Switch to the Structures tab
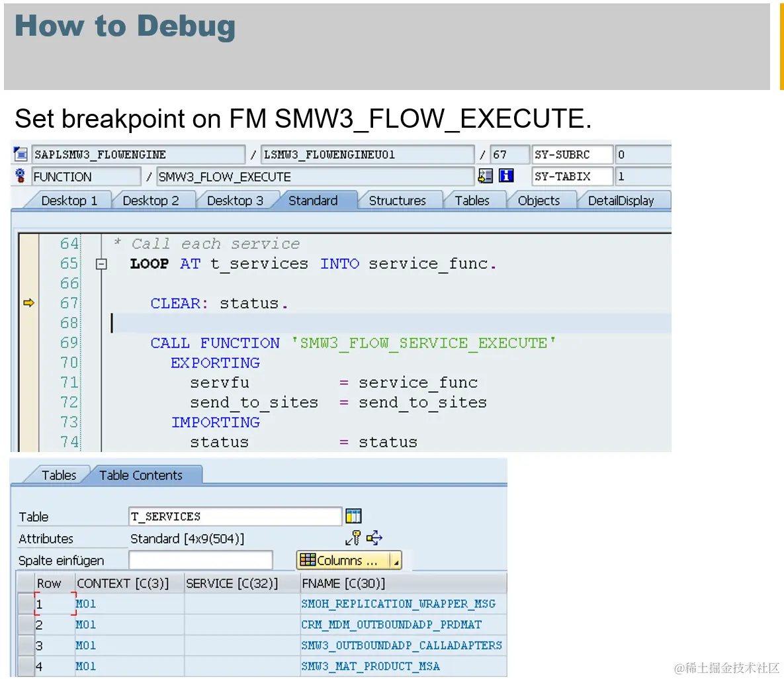784x679 pixels. (398, 201)
